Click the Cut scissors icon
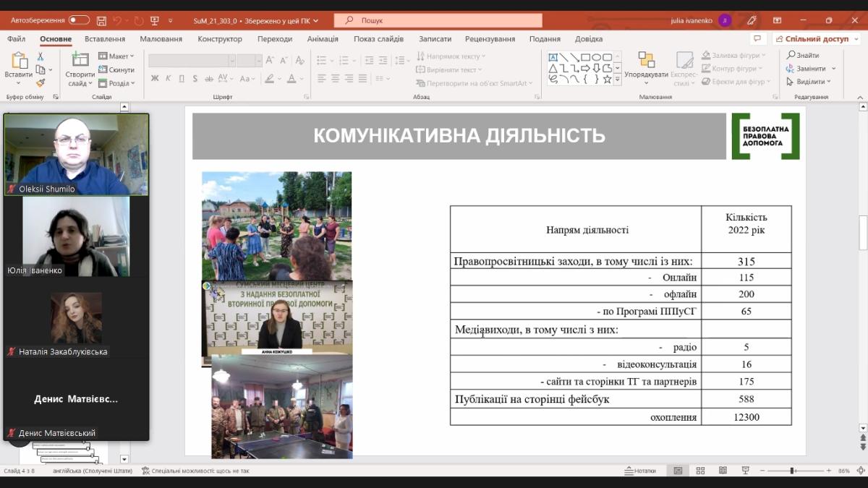868x488 pixels. [x=41, y=56]
